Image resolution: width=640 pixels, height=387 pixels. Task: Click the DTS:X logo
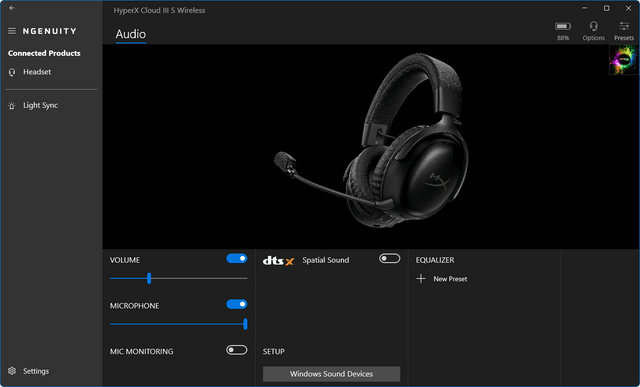tap(278, 260)
